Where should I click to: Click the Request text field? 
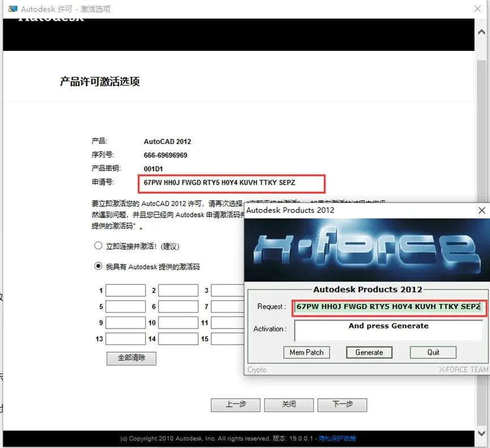[389, 307]
